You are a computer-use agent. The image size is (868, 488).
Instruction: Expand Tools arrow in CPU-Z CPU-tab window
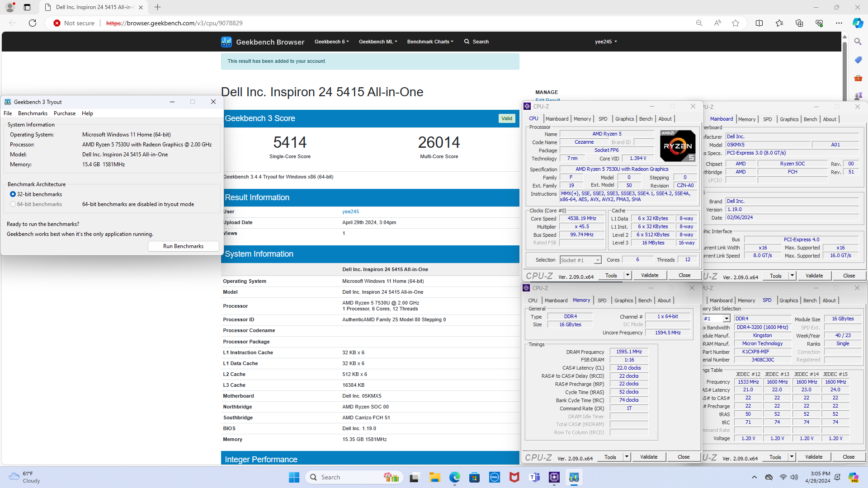(x=627, y=275)
